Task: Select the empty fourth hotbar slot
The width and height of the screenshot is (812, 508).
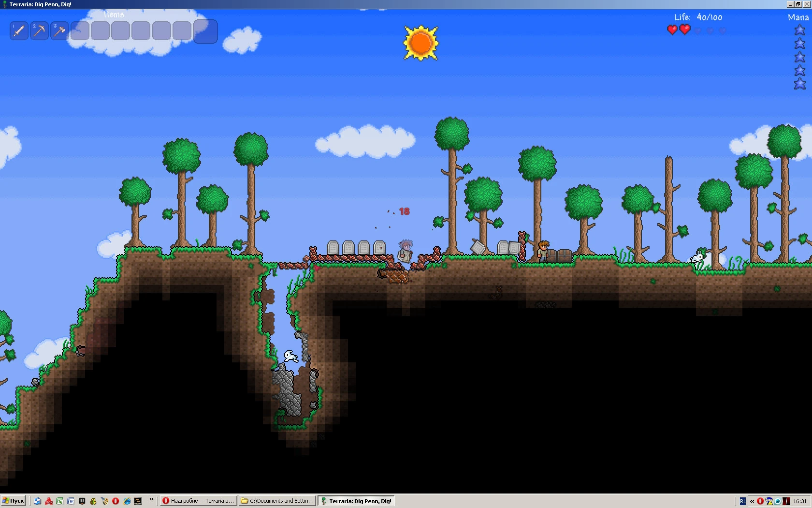Action: pos(80,31)
